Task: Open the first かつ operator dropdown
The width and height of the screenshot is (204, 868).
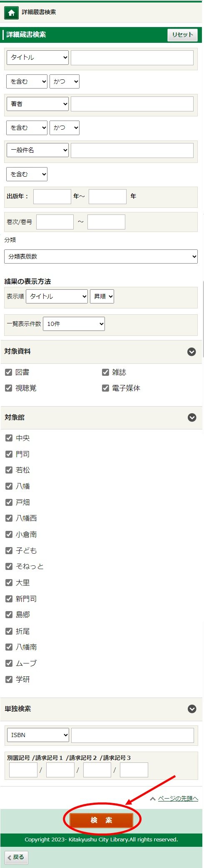Action: coord(65,81)
